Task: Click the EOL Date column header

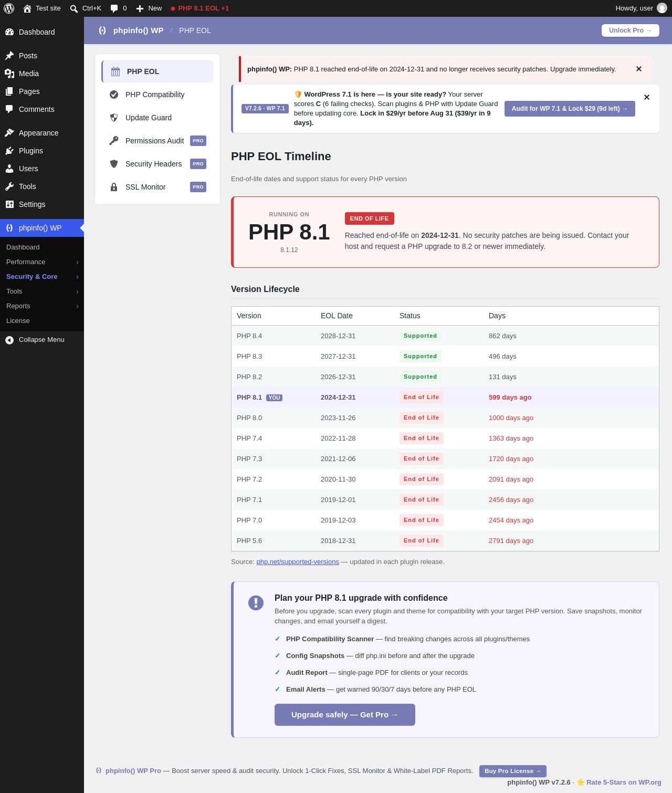Action: [x=337, y=316]
